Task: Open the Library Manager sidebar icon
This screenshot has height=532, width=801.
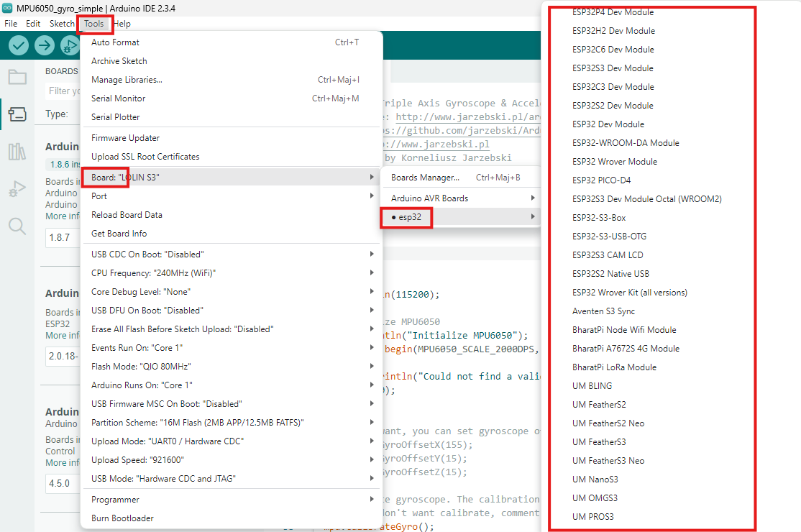Action: pos(17,151)
